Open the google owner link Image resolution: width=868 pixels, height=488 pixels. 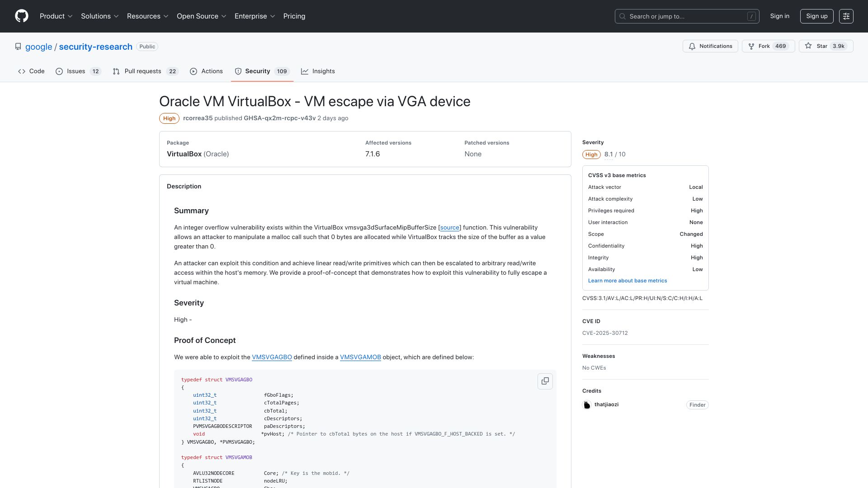pyautogui.click(x=39, y=47)
